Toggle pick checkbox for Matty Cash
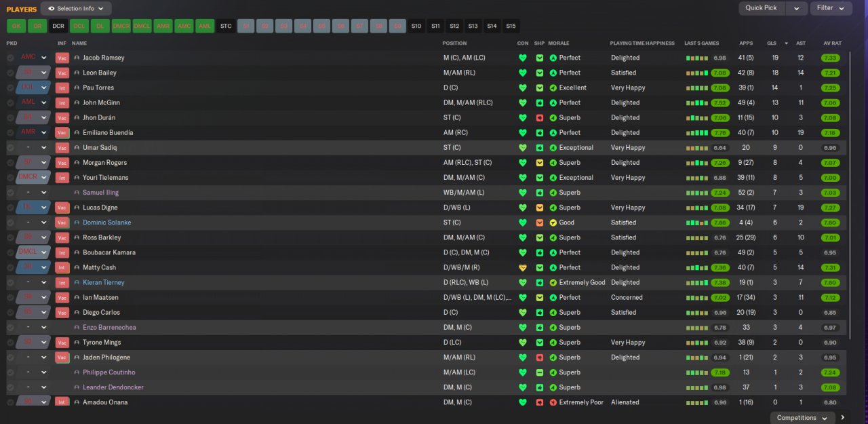Image resolution: width=868 pixels, height=424 pixels. (10, 267)
